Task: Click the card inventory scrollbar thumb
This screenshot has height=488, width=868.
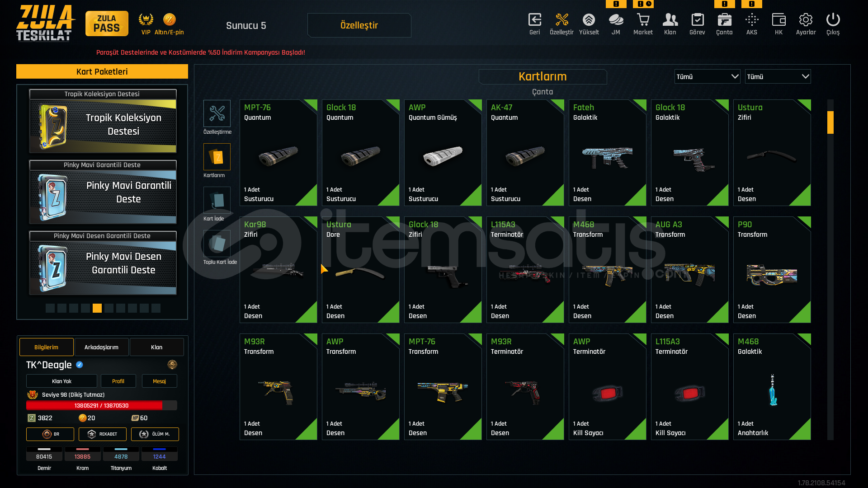Action: (830, 122)
